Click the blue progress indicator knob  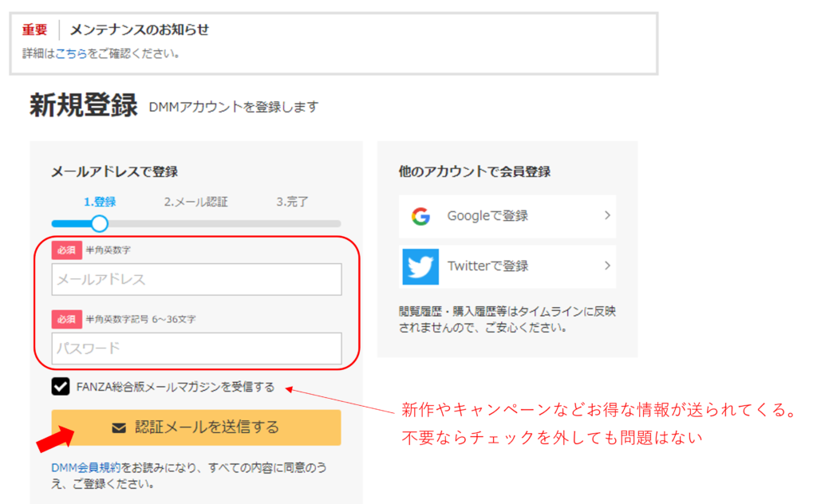100,224
